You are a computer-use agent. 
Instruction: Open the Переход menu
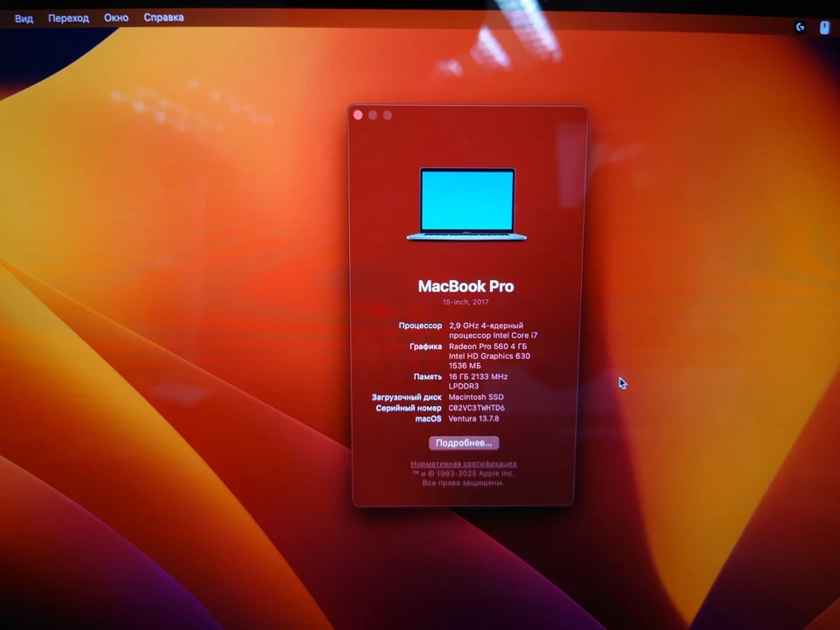click(68, 18)
